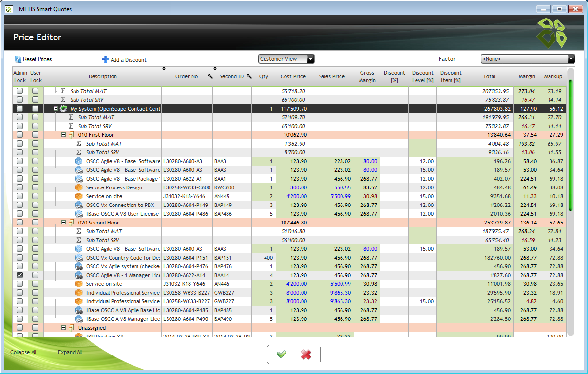
Task: Click the wrench icon next to Order No
Action: (210, 76)
